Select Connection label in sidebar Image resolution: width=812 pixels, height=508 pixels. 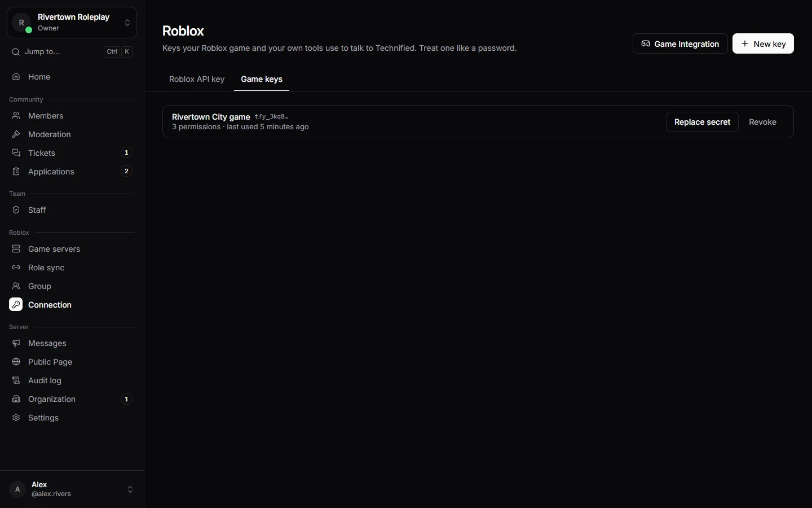click(50, 305)
